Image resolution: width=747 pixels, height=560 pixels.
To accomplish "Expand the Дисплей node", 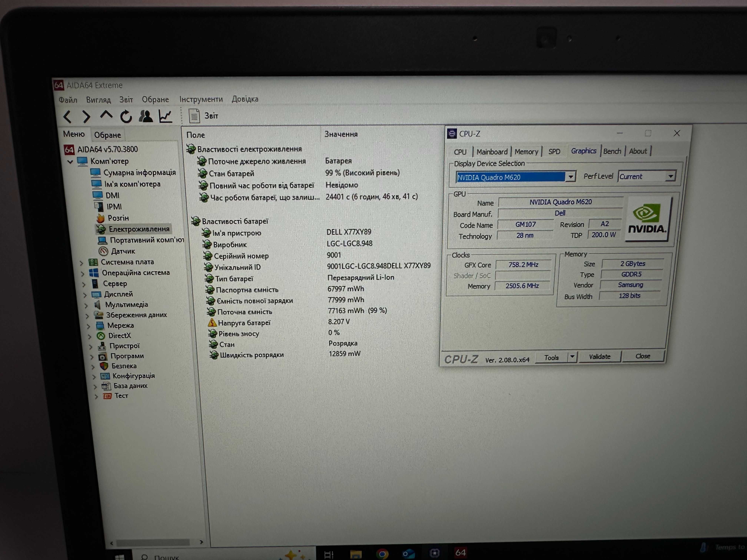I will point(85,295).
